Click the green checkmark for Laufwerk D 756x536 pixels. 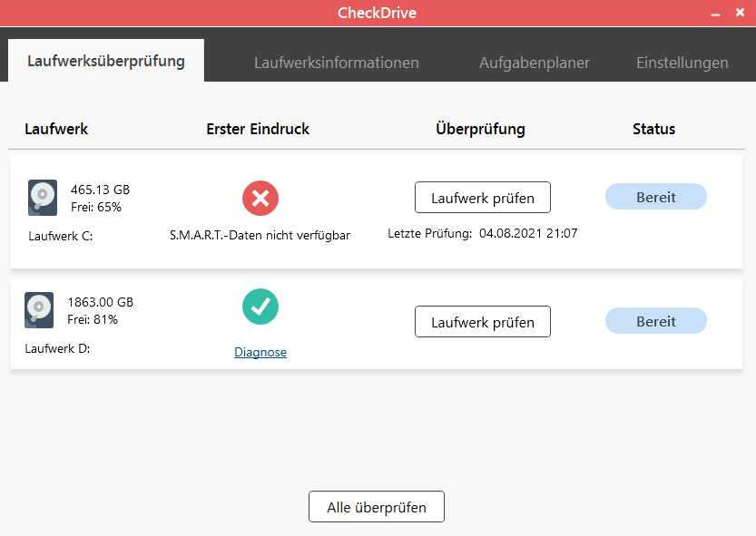tap(260, 307)
